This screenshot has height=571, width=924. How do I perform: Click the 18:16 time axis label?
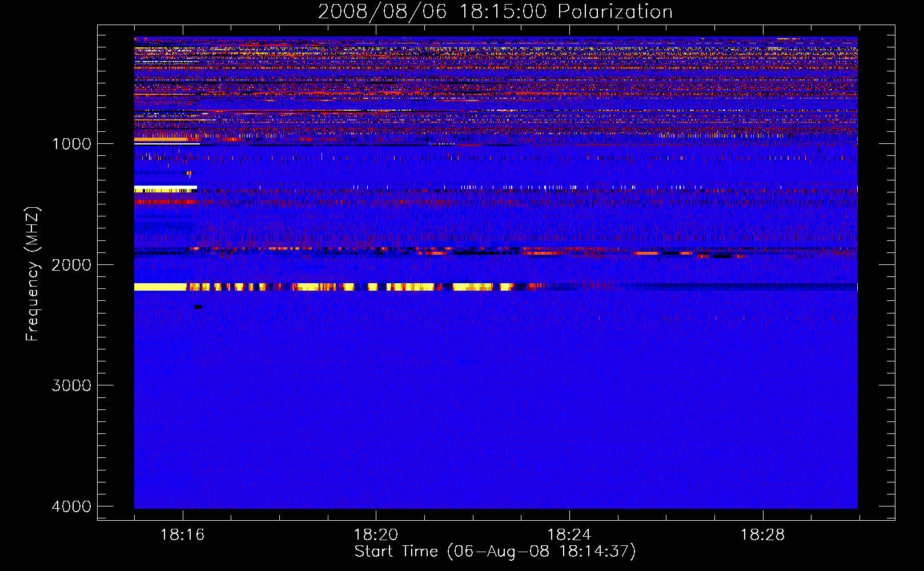(183, 535)
